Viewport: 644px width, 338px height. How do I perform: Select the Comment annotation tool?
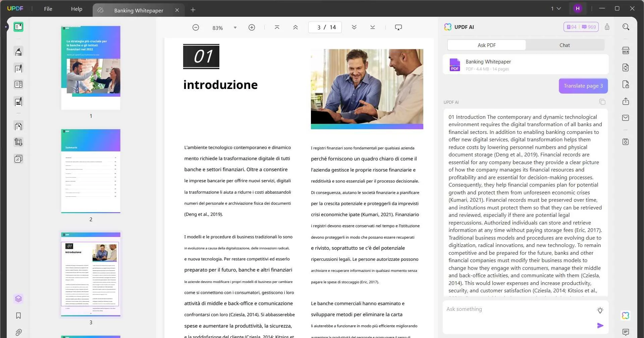pos(18,51)
